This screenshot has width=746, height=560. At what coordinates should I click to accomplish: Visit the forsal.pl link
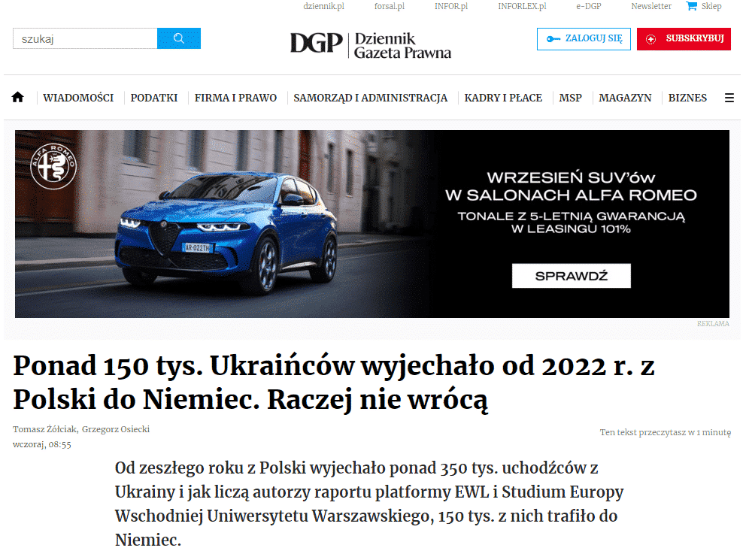pos(390,6)
